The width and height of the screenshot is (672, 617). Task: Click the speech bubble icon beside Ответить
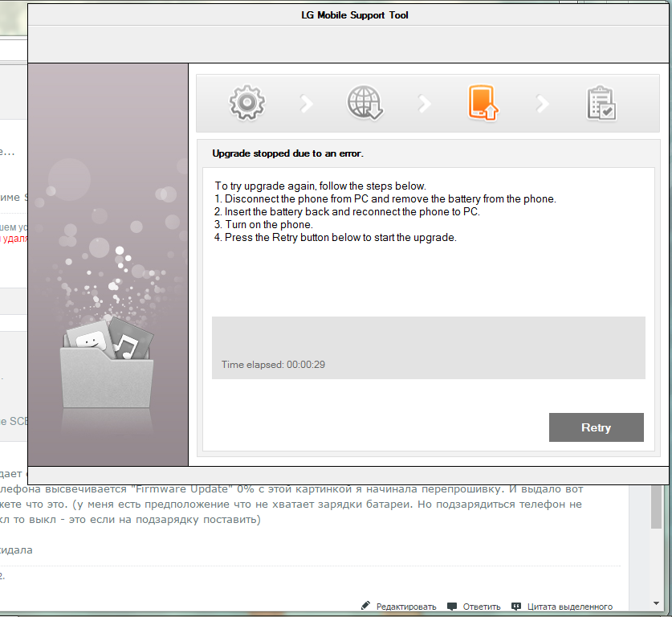pos(452,607)
